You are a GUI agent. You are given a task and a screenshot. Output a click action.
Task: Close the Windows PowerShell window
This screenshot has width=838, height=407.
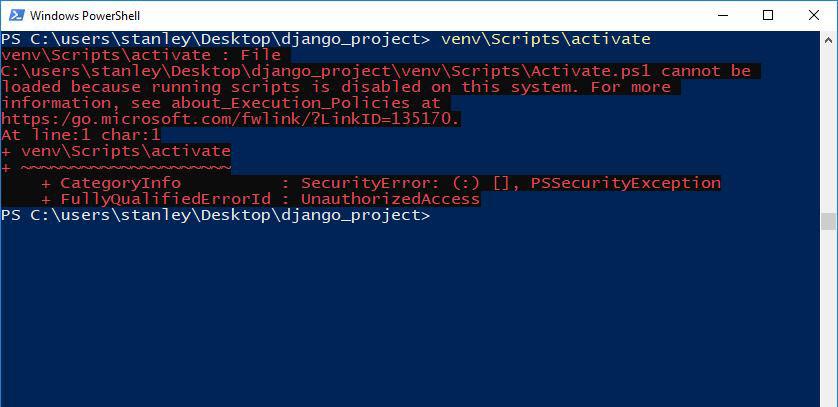[x=813, y=15]
